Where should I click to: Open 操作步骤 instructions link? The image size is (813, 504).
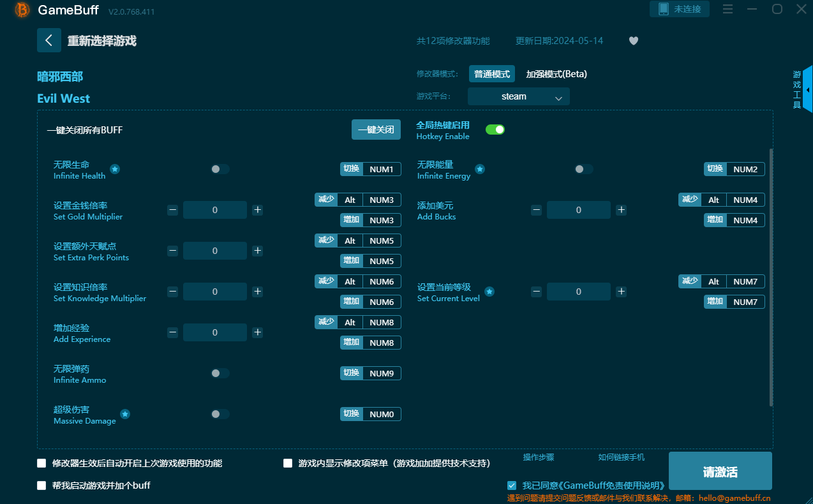click(x=539, y=457)
